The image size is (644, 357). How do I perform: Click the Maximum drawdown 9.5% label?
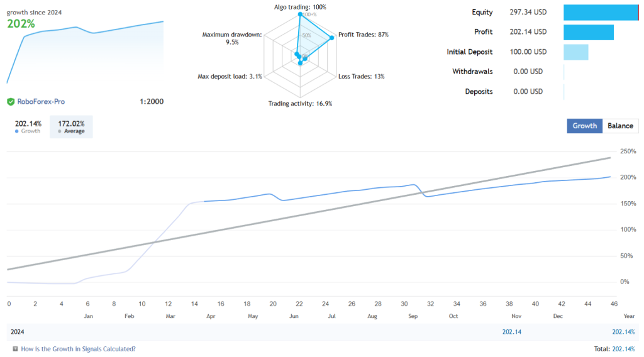coord(231,38)
